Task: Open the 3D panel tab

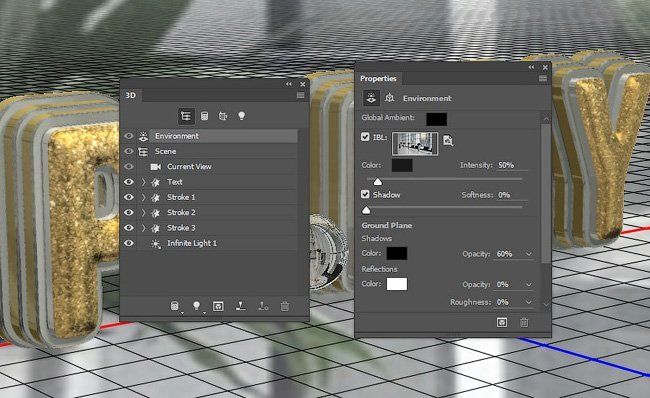Action: [x=131, y=95]
